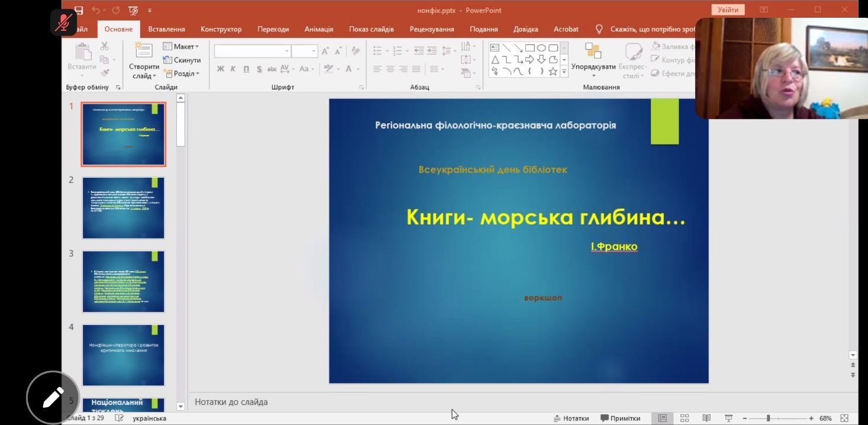This screenshot has width=868, height=425.
Task: Start slideshow from status bar icon
Action: click(x=728, y=418)
